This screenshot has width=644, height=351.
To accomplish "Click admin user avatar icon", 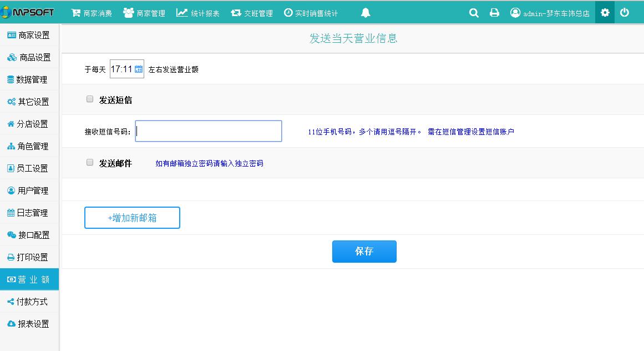I will pyautogui.click(x=515, y=13).
